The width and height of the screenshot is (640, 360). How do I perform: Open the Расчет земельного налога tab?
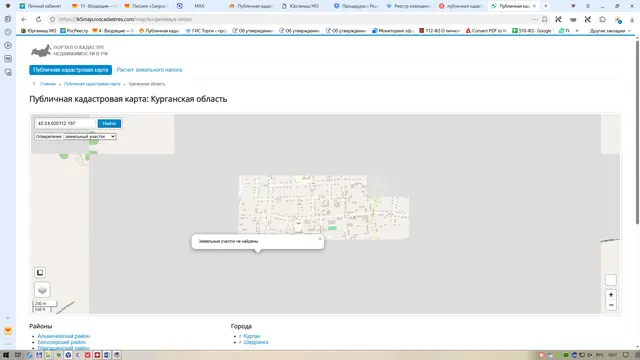149,70
